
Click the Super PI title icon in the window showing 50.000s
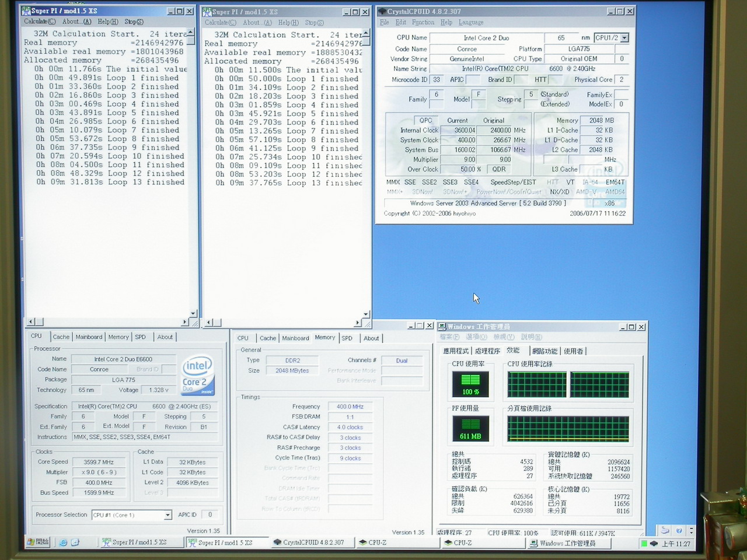(207, 12)
